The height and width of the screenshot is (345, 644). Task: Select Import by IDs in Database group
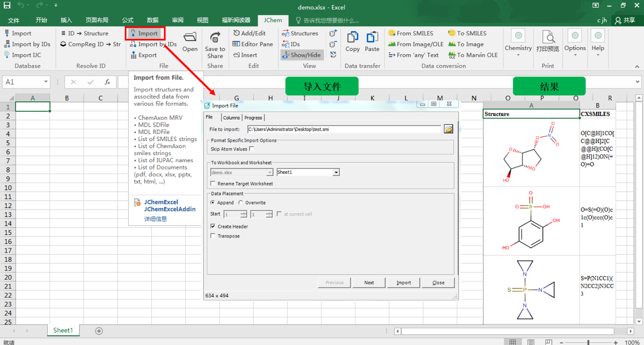[27, 44]
